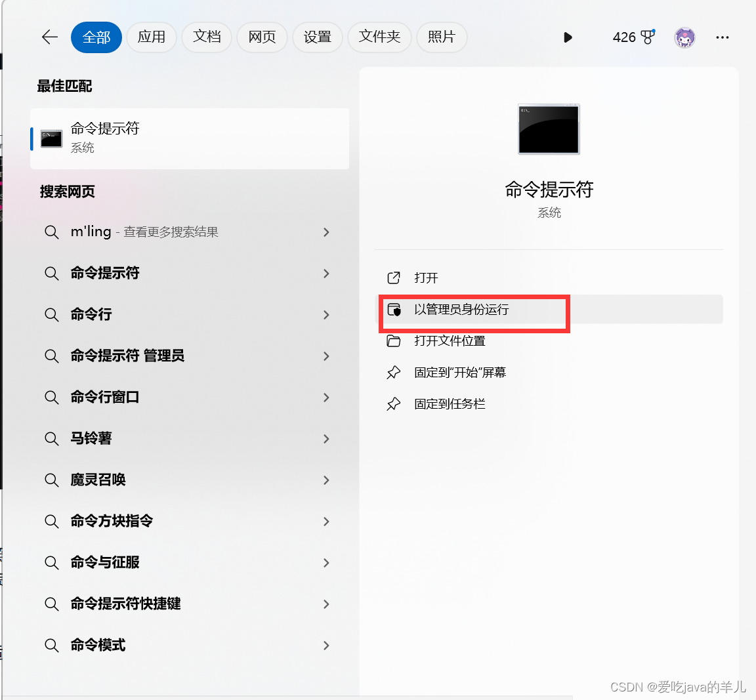The width and height of the screenshot is (756, 700).
Task: Click the open-in-new-window icon beside 打开
Action: (394, 278)
